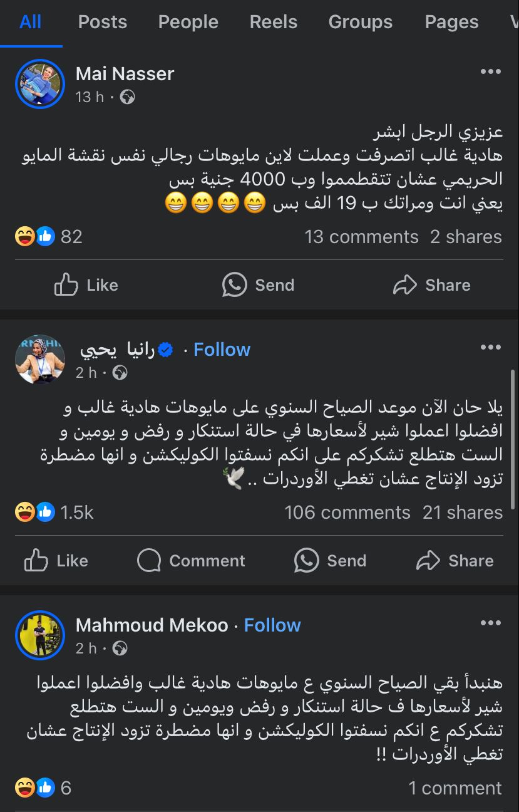Viewport: 519px width, 812px height.
Task: Send رانيا يحيي's post via WhatsApp
Action: 331,561
